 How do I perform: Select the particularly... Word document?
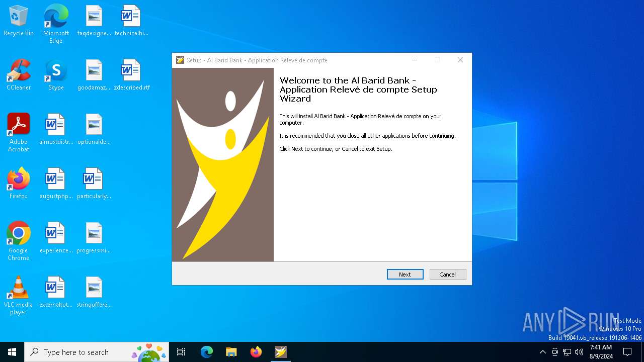point(94,184)
